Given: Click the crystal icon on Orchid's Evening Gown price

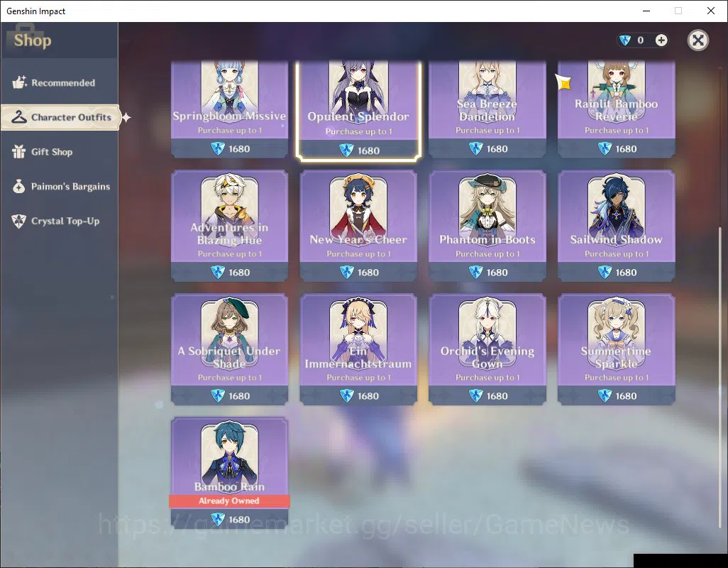Looking at the screenshot, I should pyautogui.click(x=476, y=395).
